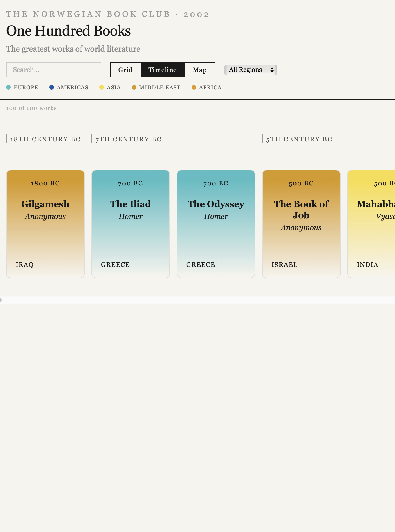Click author Homer under The Odyssey
395x532 pixels.
click(216, 216)
